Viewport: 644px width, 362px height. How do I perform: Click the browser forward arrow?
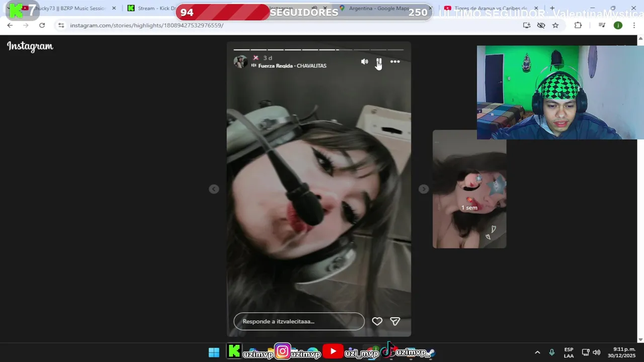point(26,25)
